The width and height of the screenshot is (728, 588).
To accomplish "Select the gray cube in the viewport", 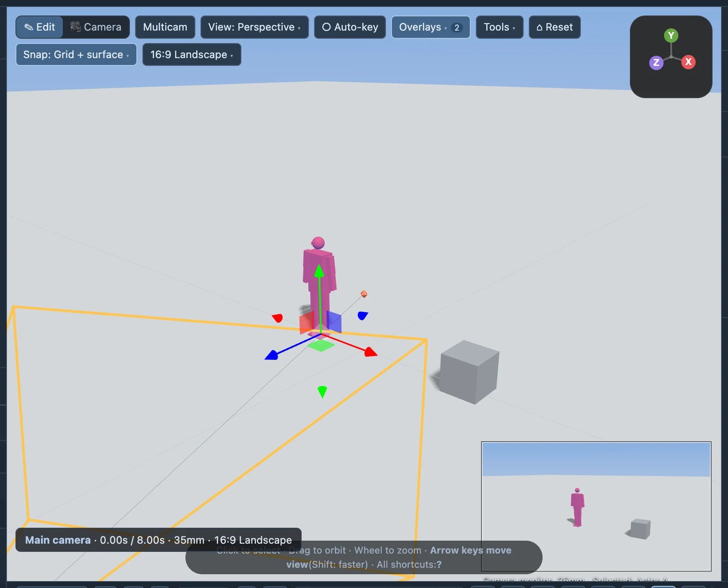I will click(x=469, y=372).
